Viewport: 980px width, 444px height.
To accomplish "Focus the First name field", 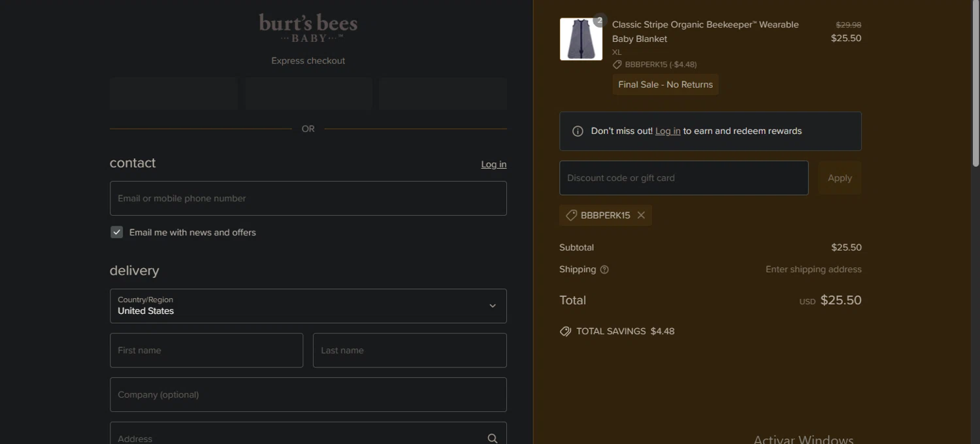I will (206, 350).
